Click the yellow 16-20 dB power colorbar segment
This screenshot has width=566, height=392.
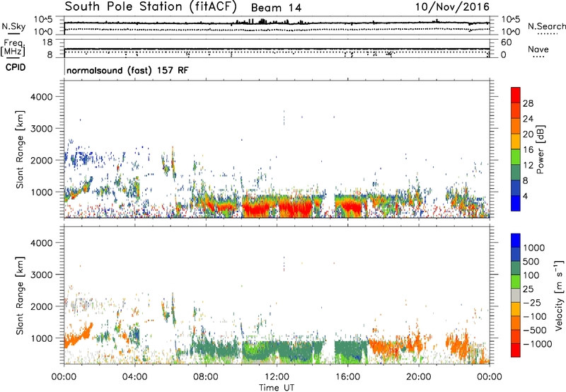point(516,142)
